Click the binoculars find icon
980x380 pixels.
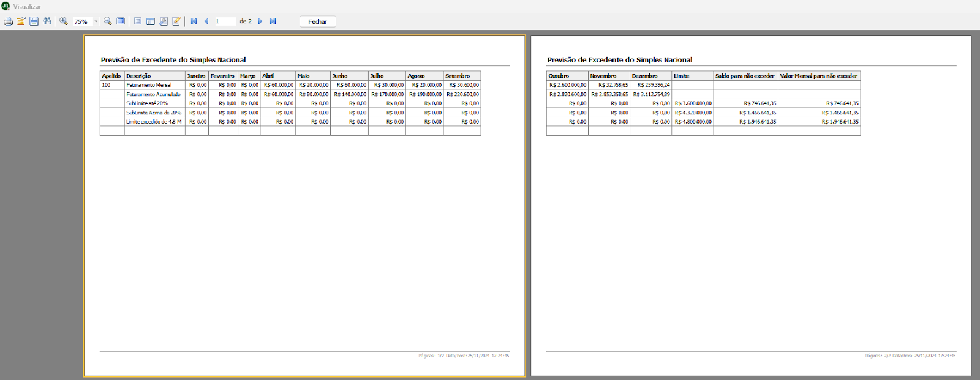[x=47, y=21]
